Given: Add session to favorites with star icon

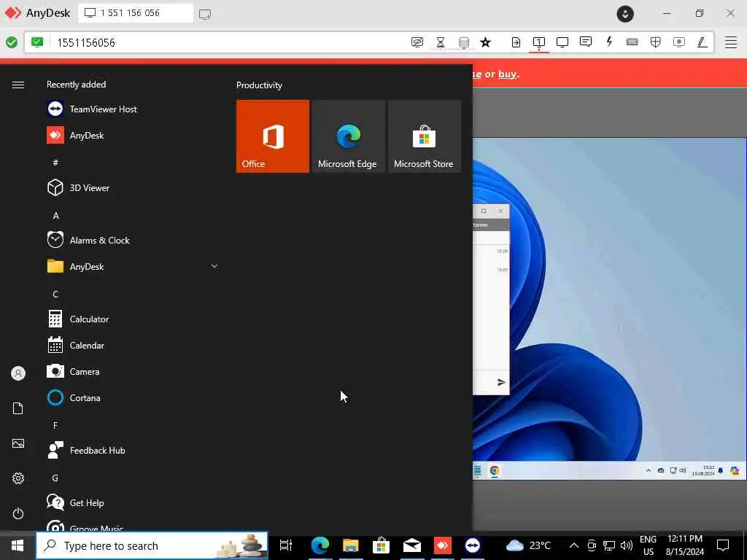Looking at the screenshot, I should click(x=485, y=42).
